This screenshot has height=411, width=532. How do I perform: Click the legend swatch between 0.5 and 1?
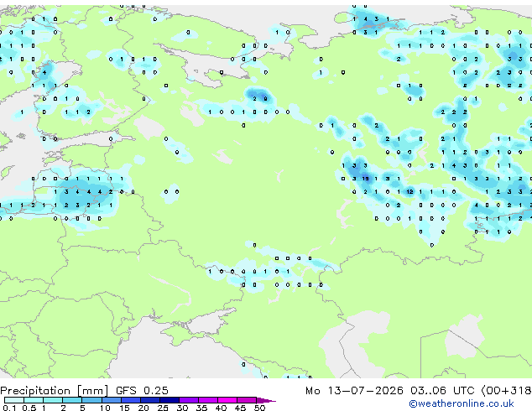[34, 400]
